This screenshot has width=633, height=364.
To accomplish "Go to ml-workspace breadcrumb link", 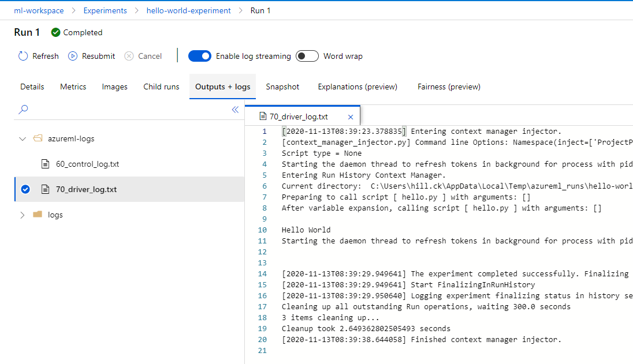I will pos(39,10).
